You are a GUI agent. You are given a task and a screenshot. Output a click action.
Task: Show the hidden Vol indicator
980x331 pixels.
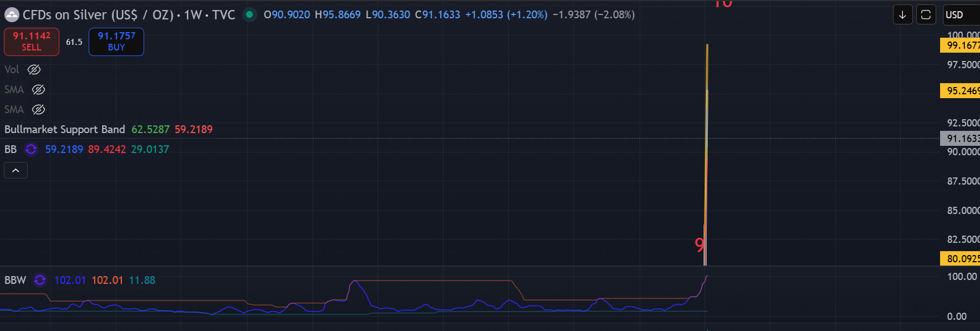pos(34,69)
